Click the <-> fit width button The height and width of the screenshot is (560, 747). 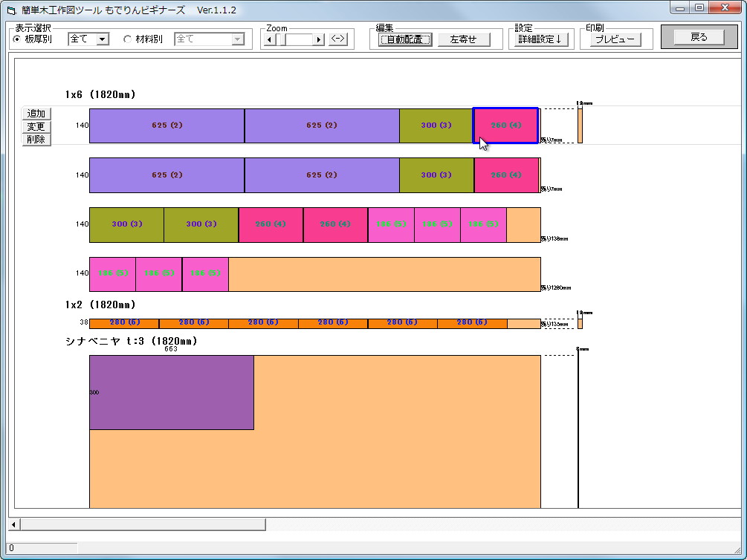(337, 39)
